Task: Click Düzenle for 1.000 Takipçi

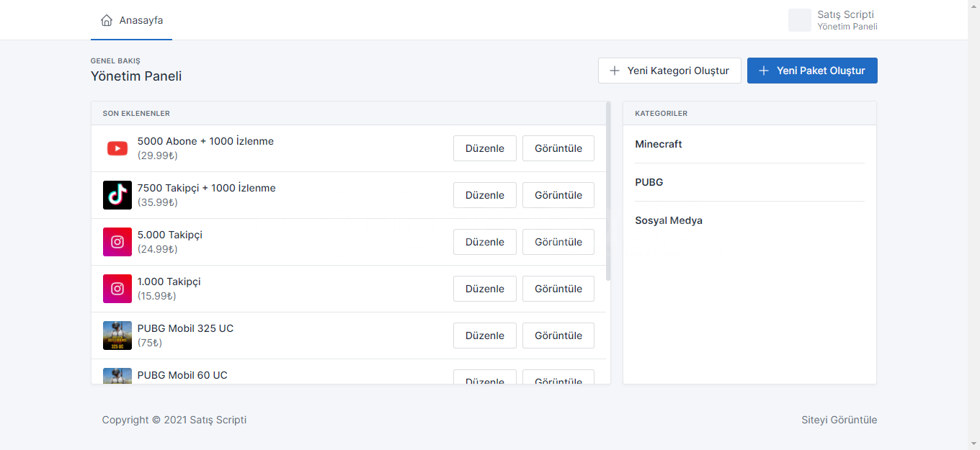Action: click(x=485, y=289)
